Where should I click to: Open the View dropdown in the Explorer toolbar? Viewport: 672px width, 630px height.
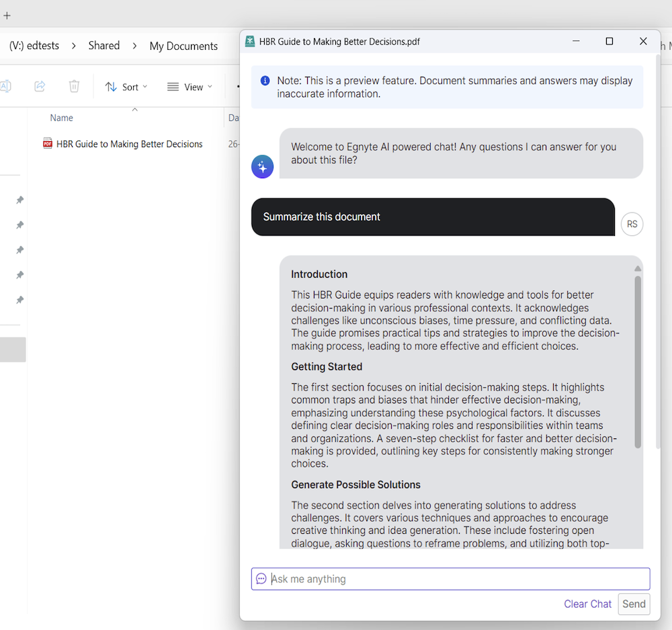[190, 87]
